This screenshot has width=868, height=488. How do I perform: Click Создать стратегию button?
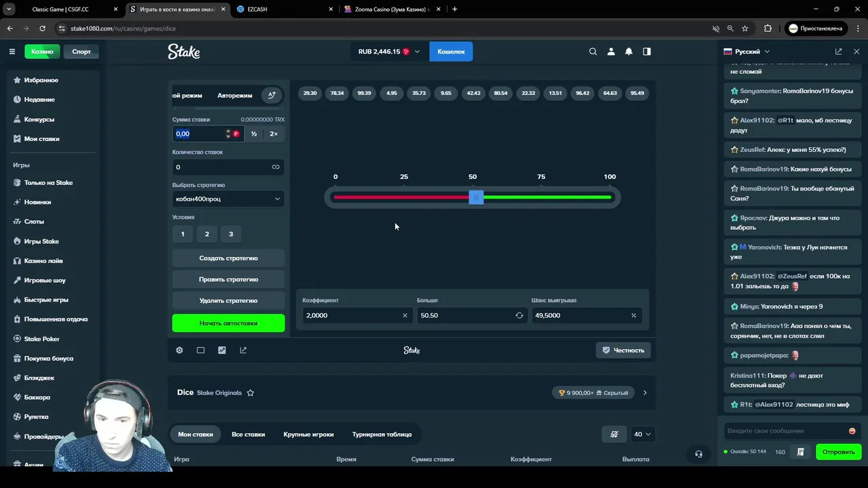pos(229,258)
